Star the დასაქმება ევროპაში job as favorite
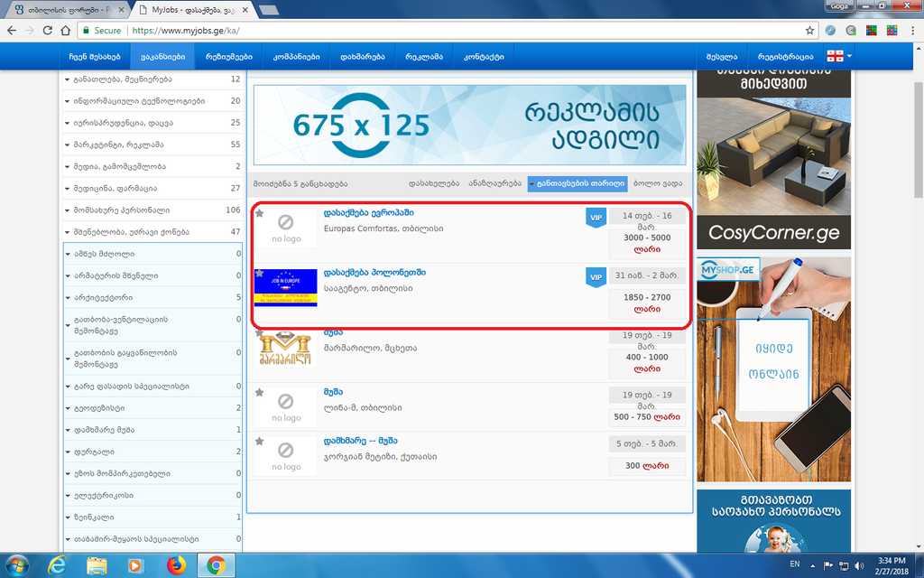This screenshot has width=924, height=578. point(259,213)
